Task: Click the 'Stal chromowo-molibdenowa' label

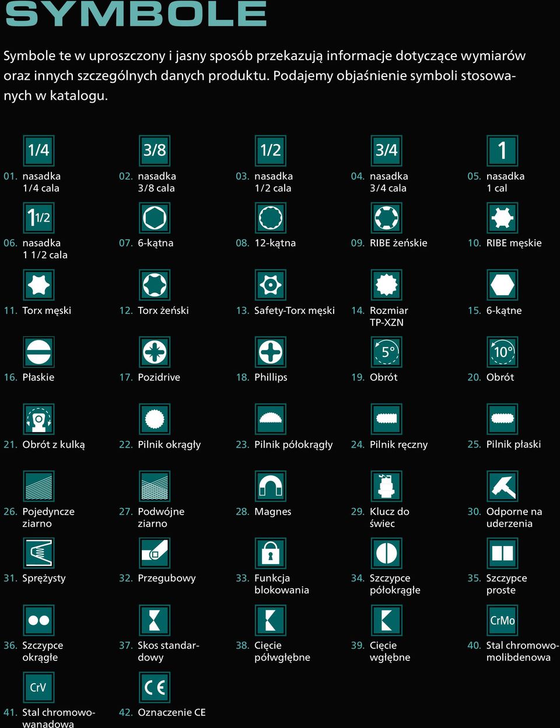Action: pyautogui.click(x=523, y=651)
